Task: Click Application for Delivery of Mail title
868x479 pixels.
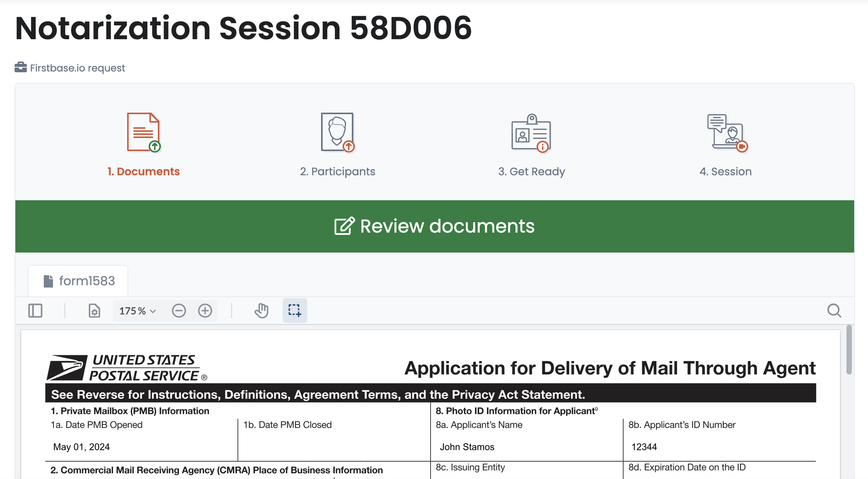Action: pyautogui.click(x=610, y=368)
